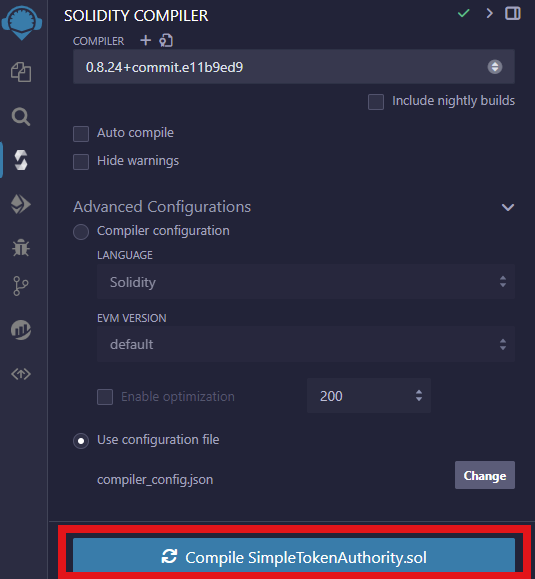Click the plus icon next to COMPILER
The image size is (535, 579).
pos(145,40)
